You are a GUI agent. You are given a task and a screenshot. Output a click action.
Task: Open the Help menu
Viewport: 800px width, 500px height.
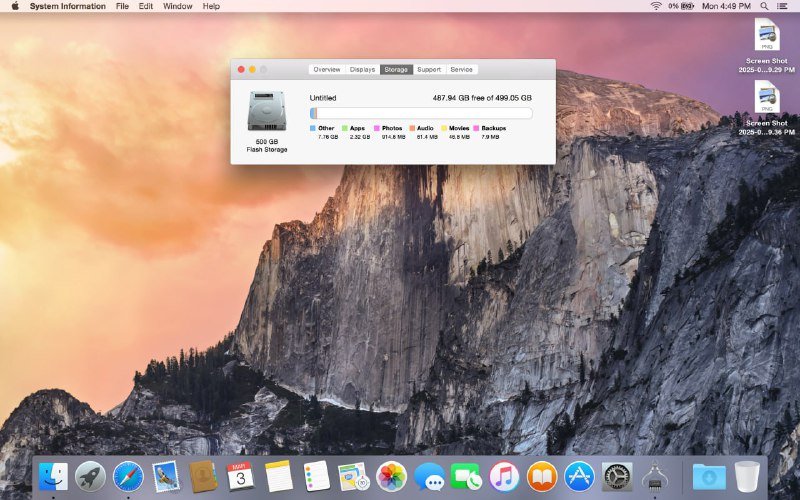[211, 6]
